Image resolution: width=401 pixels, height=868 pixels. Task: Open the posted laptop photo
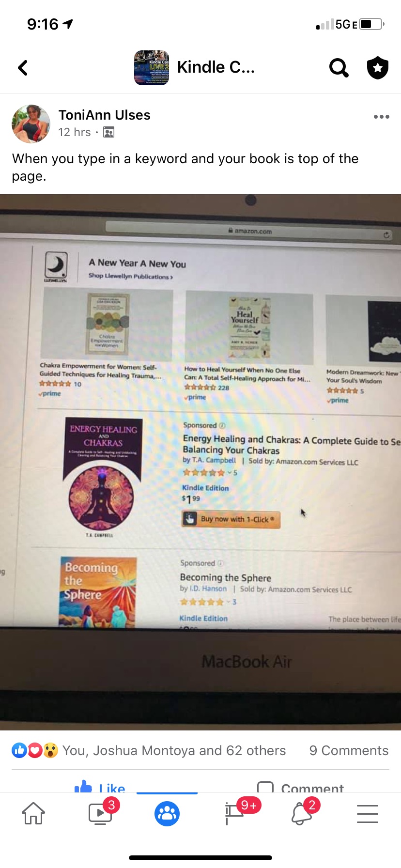pyautogui.click(x=200, y=462)
